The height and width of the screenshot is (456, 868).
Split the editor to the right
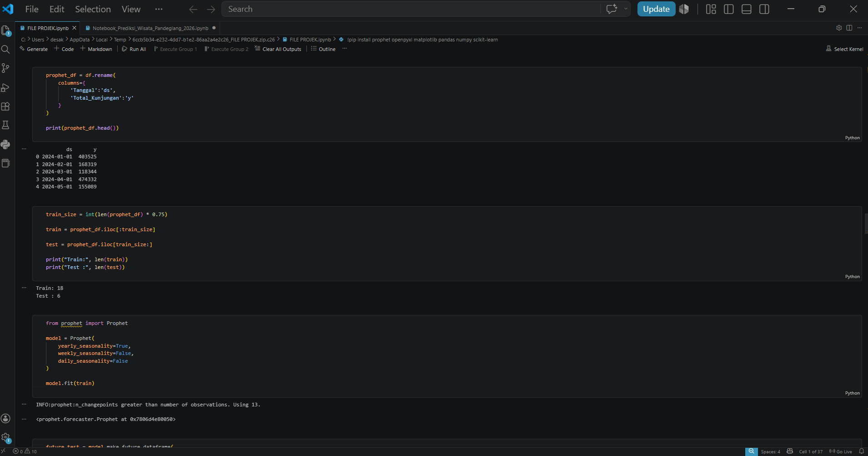pos(849,28)
